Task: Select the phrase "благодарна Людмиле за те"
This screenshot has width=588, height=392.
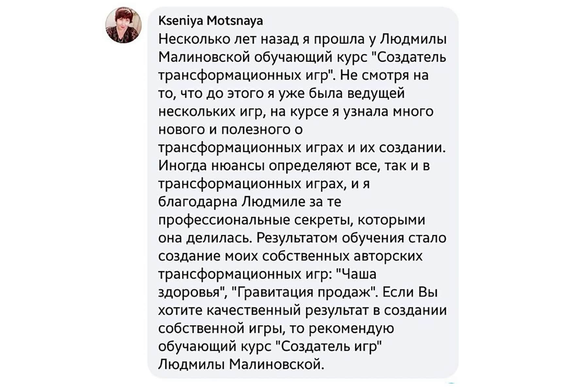Action: click(x=250, y=202)
